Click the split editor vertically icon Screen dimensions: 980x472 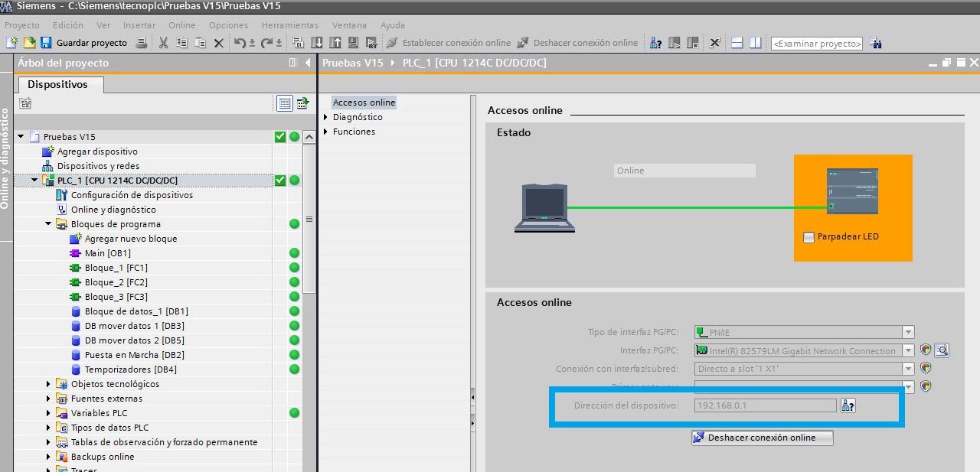pyautogui.click(x=755, y=43)
